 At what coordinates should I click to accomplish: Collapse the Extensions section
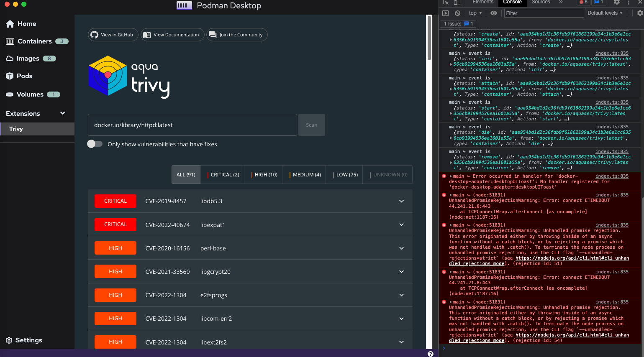point(62,113)
